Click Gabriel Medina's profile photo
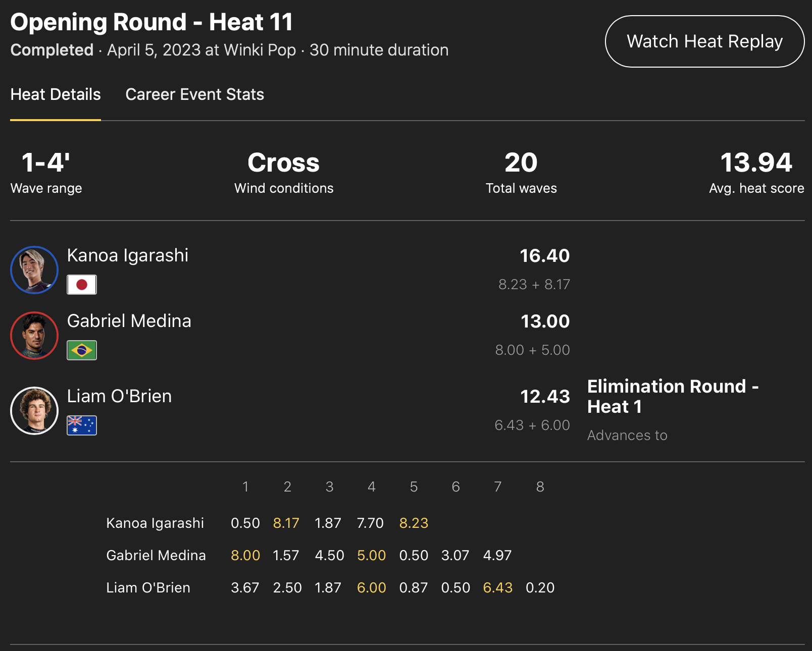812x651 pixels. 34,336
